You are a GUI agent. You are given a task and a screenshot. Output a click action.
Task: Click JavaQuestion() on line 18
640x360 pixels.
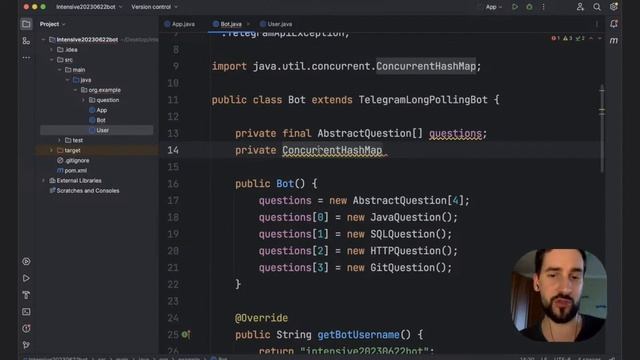[x=411, y=217]
